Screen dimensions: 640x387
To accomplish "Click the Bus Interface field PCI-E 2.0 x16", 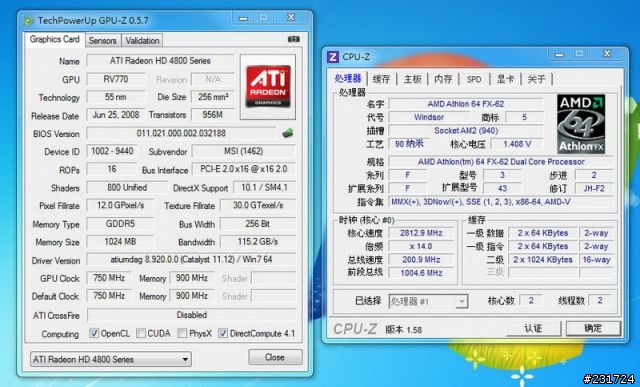I will point(243,169).
